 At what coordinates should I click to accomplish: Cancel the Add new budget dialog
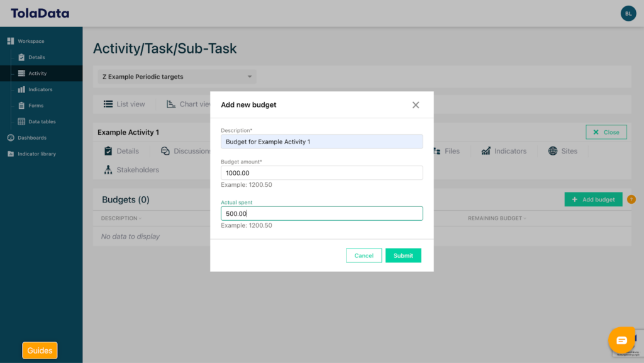(364, 255)
